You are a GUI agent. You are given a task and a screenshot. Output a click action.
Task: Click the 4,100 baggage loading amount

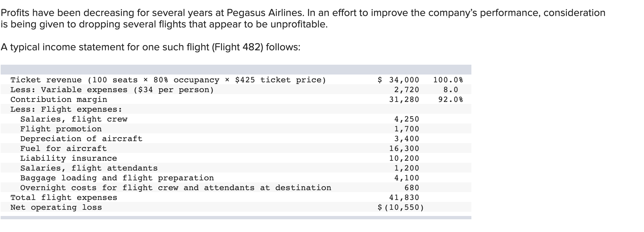point(406,178)
